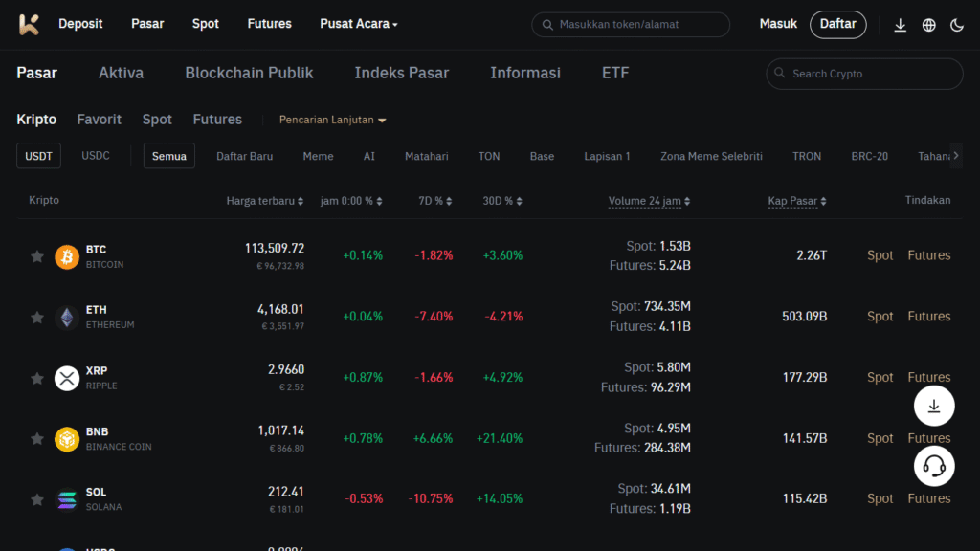
Task: Click the Daftar registration button
Action: (x=837, y=24)
